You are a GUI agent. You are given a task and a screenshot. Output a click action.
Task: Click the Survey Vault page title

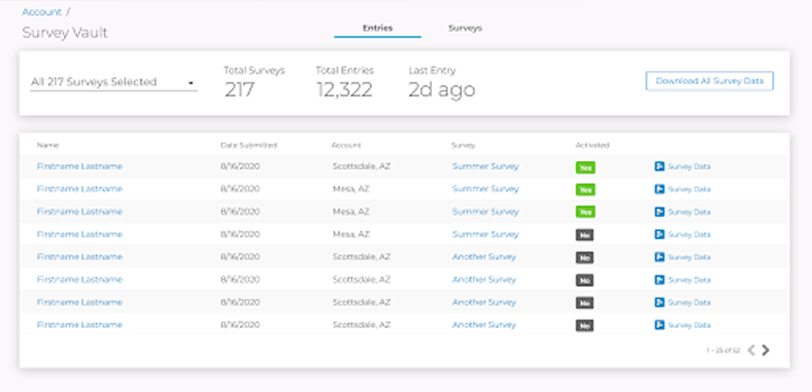coord(65,33)
